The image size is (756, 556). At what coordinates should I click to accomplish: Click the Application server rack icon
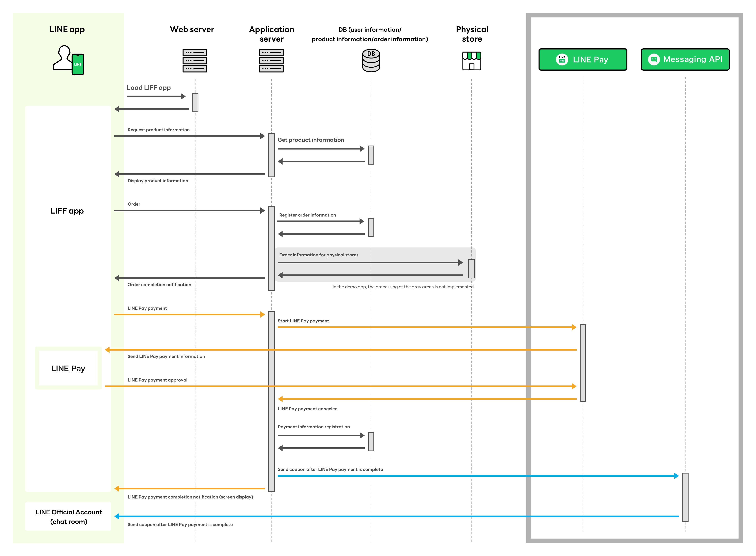(x=271, y=61)
